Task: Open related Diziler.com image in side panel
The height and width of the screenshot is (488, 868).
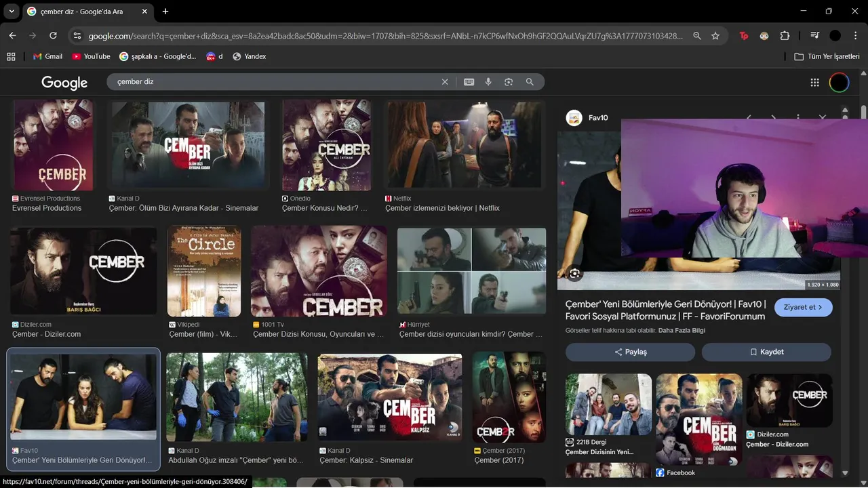Action: (789, 400)
